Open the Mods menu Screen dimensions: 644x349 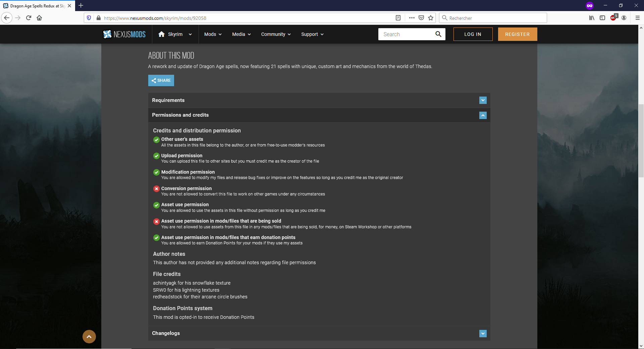click(213, 34)
